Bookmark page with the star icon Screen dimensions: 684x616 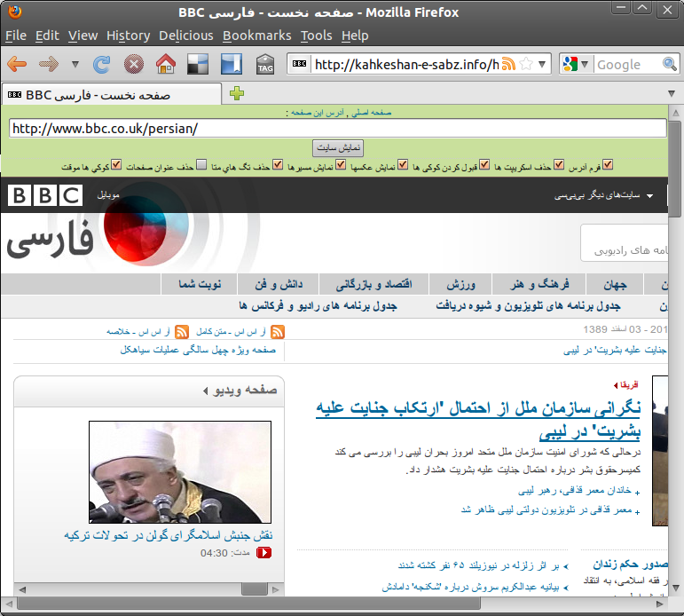[526, 64]
